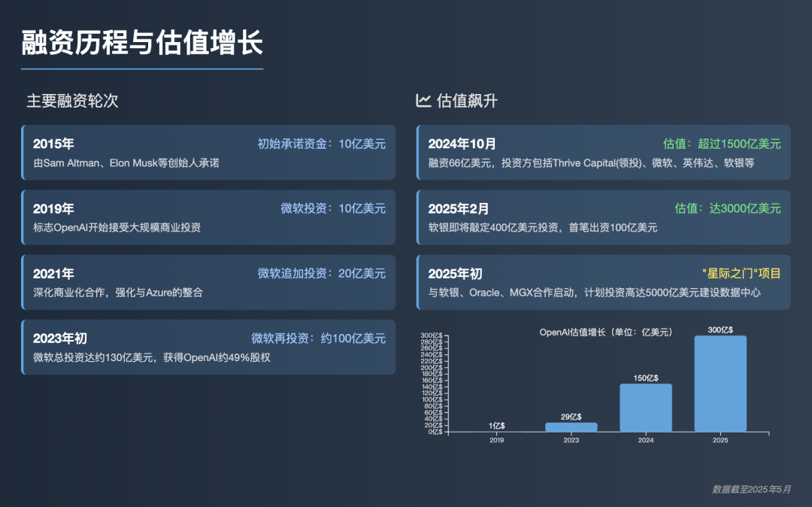
Task: Click the 2025年2月 heading
Action: pyautogui.click(x=459, y=208)
